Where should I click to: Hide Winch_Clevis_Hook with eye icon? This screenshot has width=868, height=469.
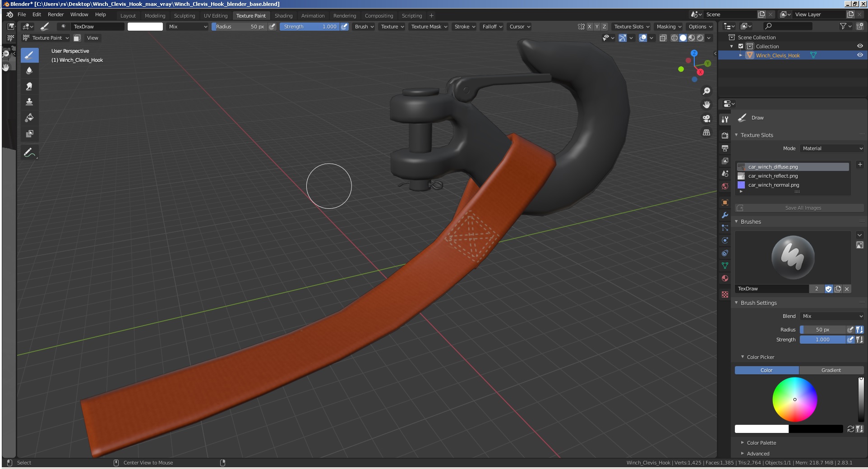pos(860,55)
